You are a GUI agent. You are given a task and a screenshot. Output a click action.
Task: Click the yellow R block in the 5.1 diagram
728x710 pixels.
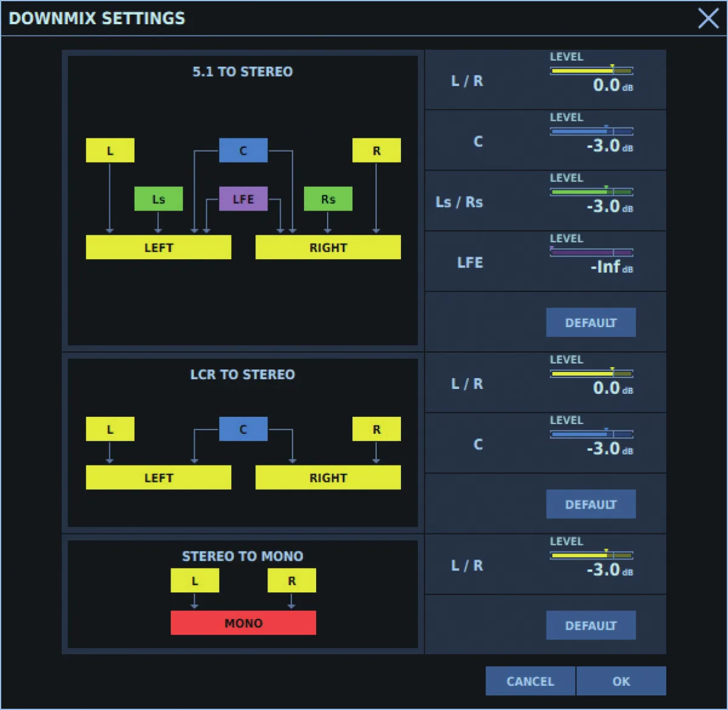tap(377, 150)
